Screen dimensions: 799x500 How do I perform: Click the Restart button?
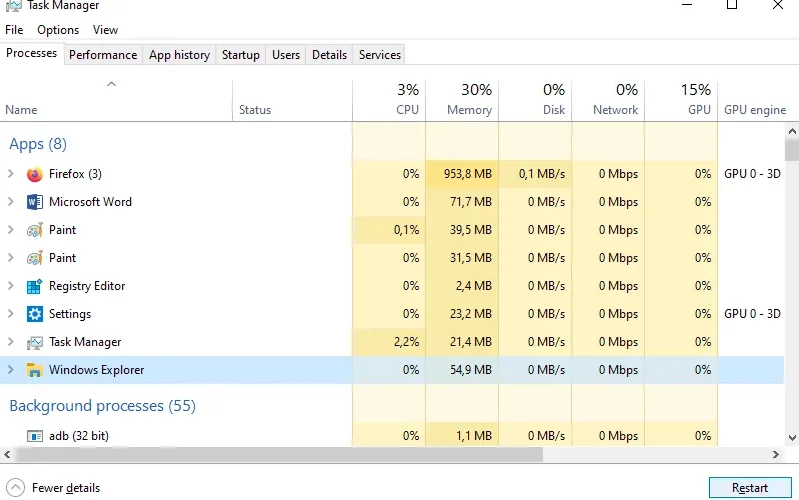coord(750,488)
